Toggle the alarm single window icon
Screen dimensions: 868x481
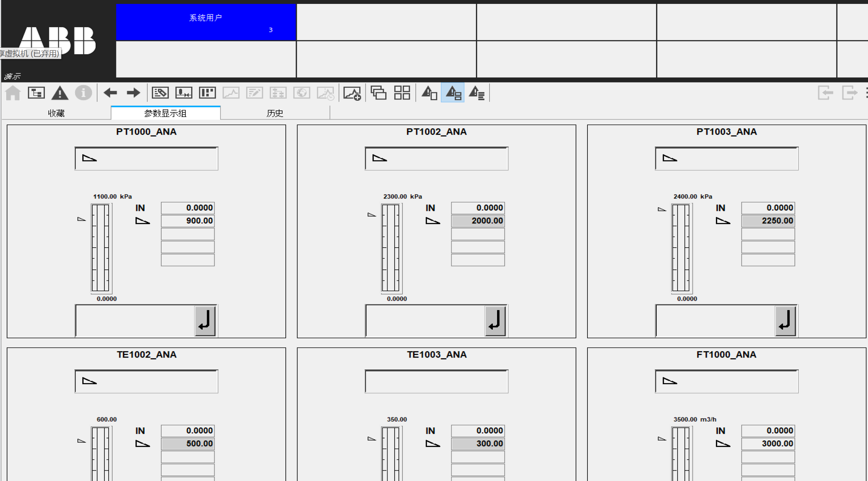point(429,93)
